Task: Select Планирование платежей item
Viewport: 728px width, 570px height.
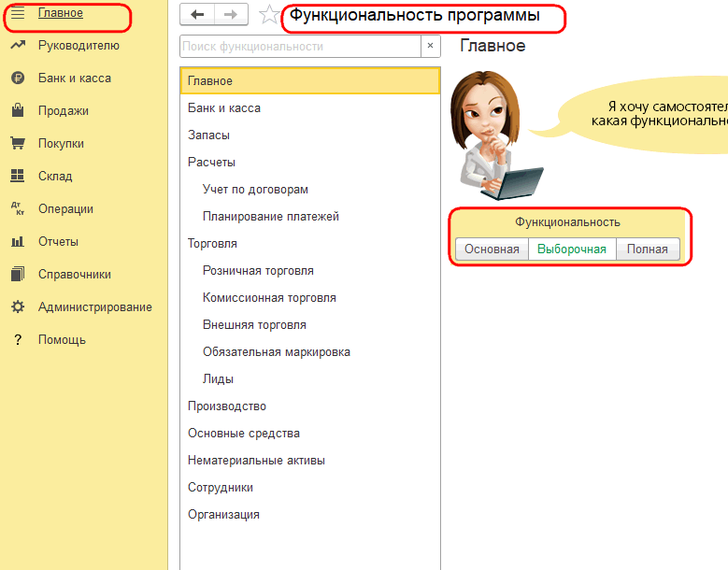Action: tap(309, 216)
